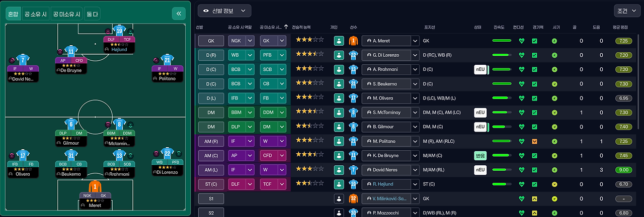Click the white person icon in S1 row
Image resolution: width=644 pixels, height=217 pixels.
pyautogui.click(x=339, y=199)
